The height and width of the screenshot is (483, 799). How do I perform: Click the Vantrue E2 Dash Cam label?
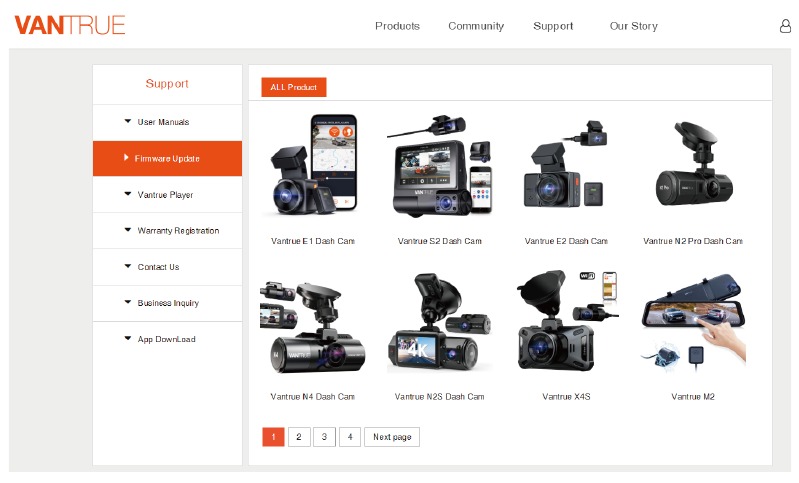pyautogui.click(x=566, y=241)
